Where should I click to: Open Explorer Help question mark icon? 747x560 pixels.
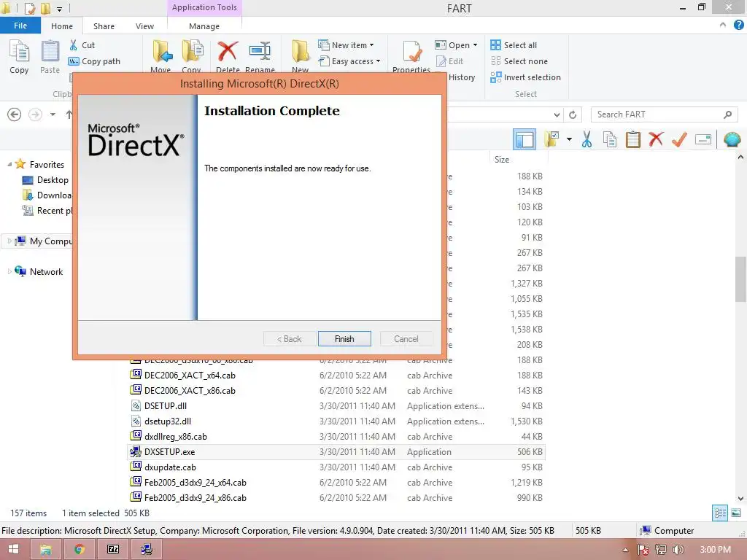(x=738, y=25)
